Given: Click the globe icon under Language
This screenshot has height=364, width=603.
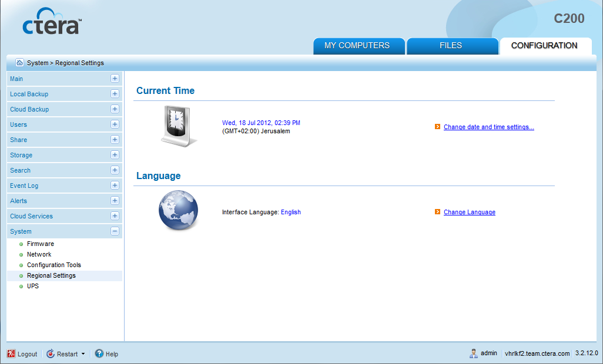Looking at the screenshot, I should click(x=179, y=210).
